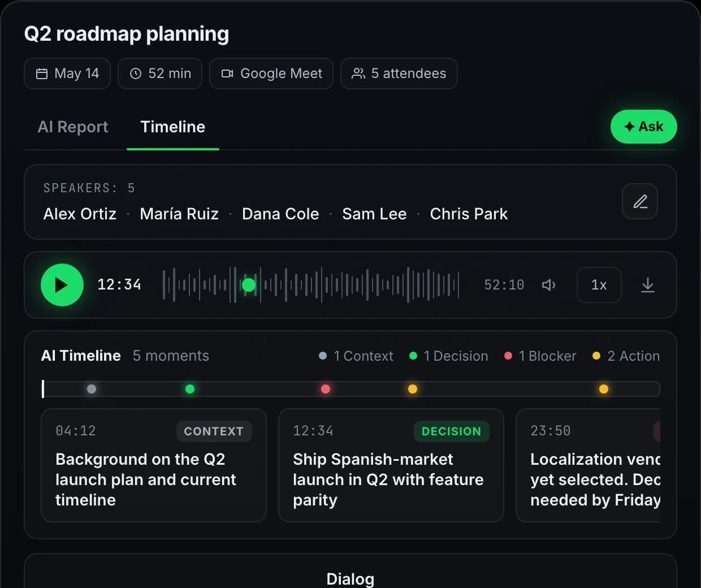This screenshot has width=701, height=588.
Task: Jump to the last yellow Action marker
Action: 604,389
